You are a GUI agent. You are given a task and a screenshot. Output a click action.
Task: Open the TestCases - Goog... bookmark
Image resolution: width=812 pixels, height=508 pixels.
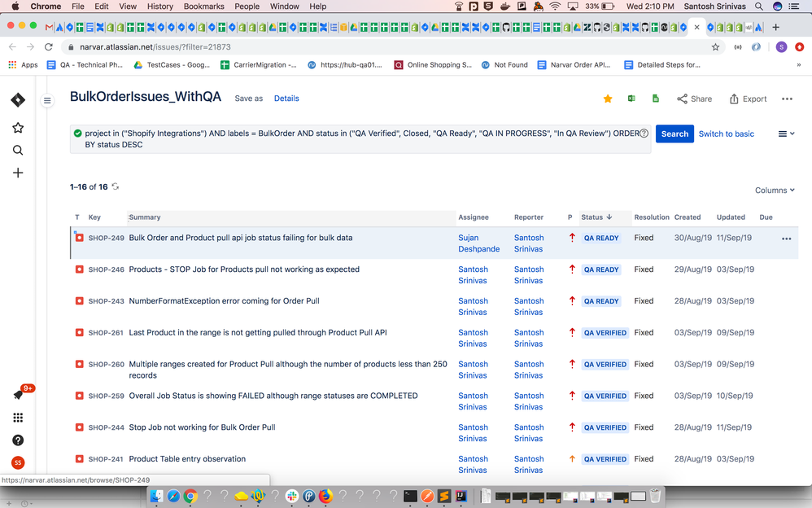(x=172, y=65)
